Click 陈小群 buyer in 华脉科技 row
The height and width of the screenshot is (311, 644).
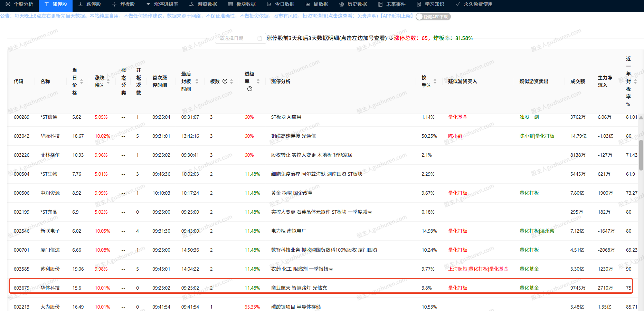[x=455, y=136]
